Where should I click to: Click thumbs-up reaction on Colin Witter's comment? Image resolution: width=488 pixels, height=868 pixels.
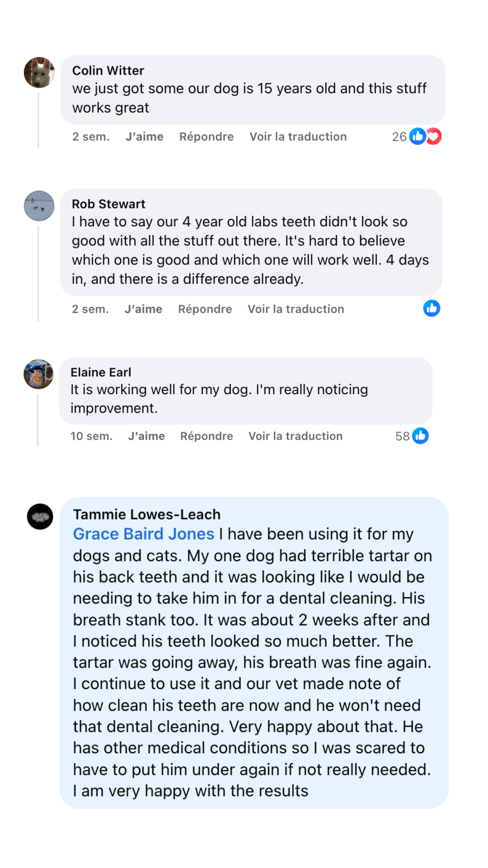point(417,136)
